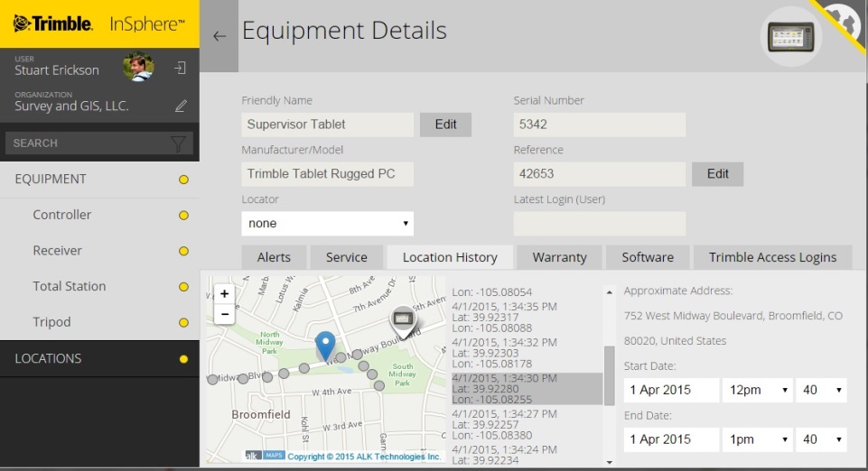868x471 pixels.
Task: Edit organization with the pencil icon
Action: coord(181,106)
